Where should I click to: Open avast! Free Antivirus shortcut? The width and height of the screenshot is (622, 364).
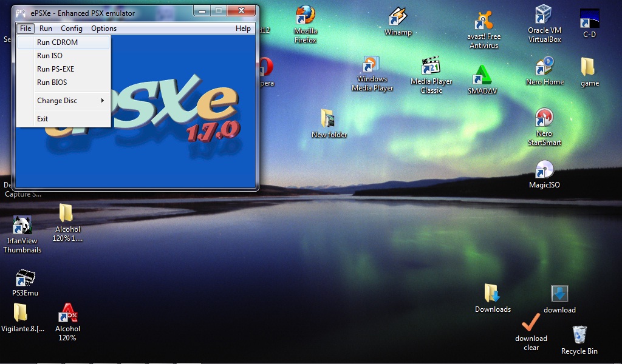click(x=484, y=30)
